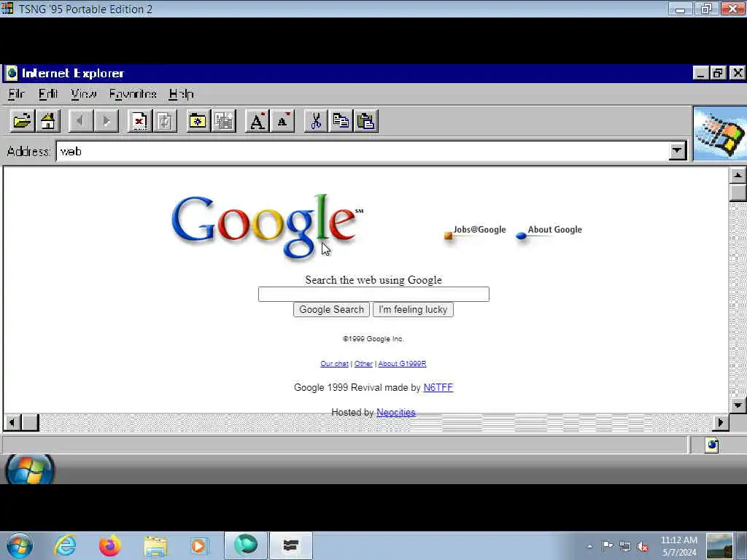The image size is (747, 560).
Task: Click the I'm feeling lucky button
Action: click(x=413, y=309)
